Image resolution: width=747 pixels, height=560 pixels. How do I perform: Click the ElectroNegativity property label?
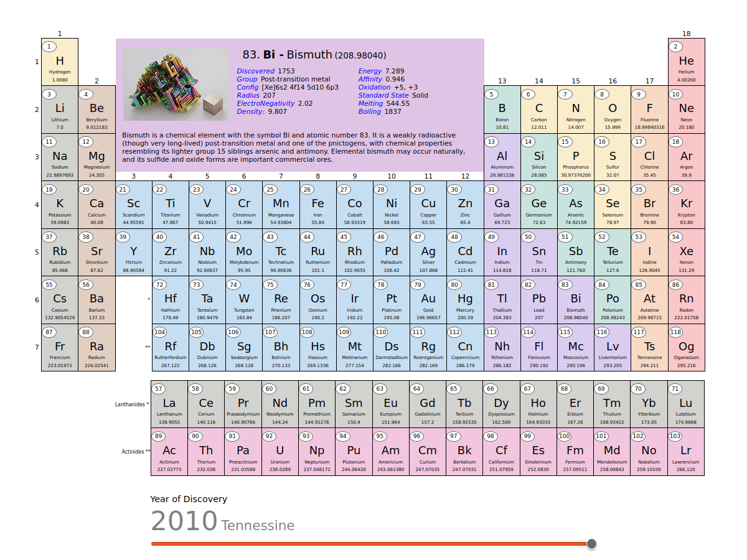[265, 103]
